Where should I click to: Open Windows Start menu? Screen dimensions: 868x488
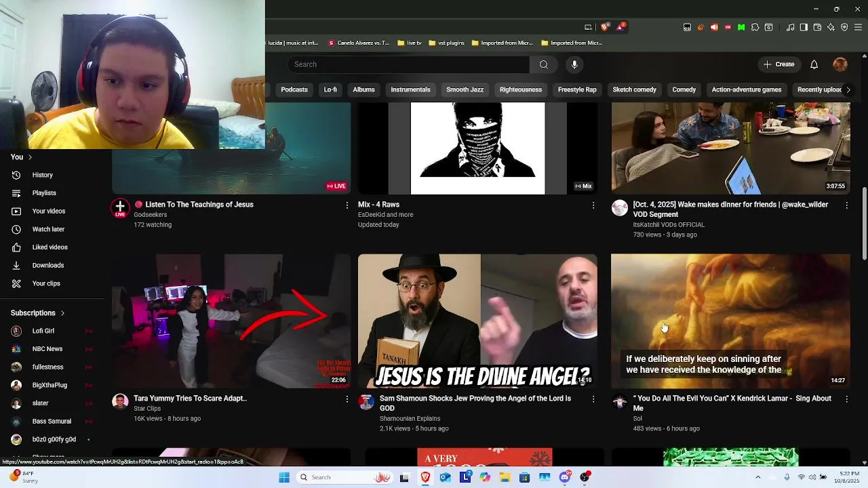pos(284,477)
